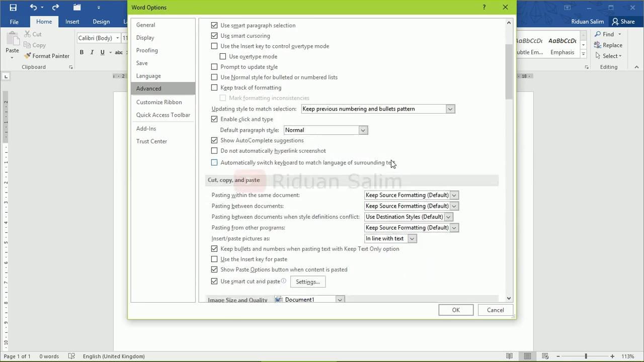Open the File backstage menu
Image resolution: width=644 pixels, height=362 pixels.
coord(14,22)
